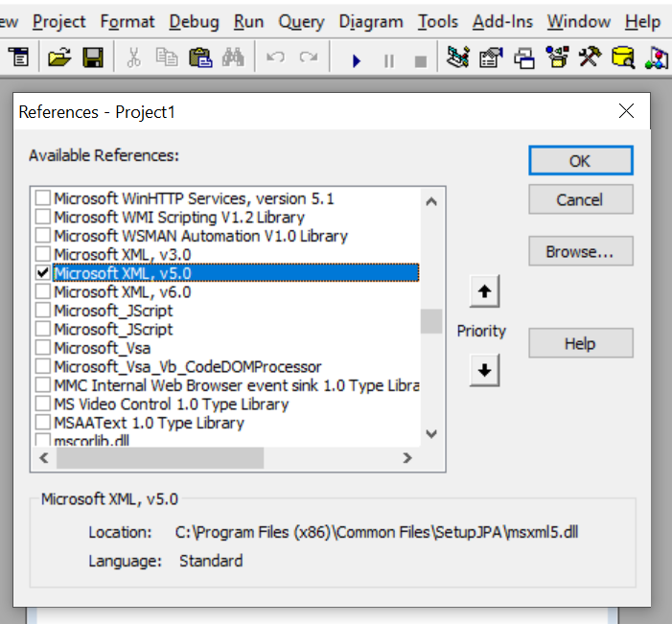Open the Diagram menu
Screen dimensions: 672x624
tap(371, 21)
